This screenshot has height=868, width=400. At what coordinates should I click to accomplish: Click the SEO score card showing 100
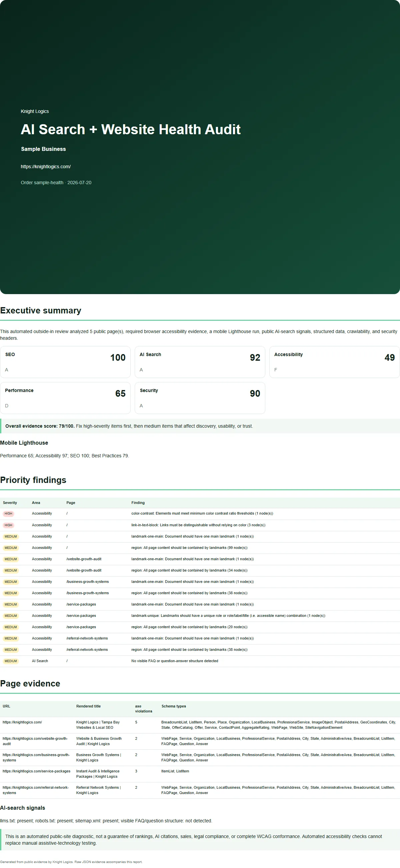(x=65, y=362)
